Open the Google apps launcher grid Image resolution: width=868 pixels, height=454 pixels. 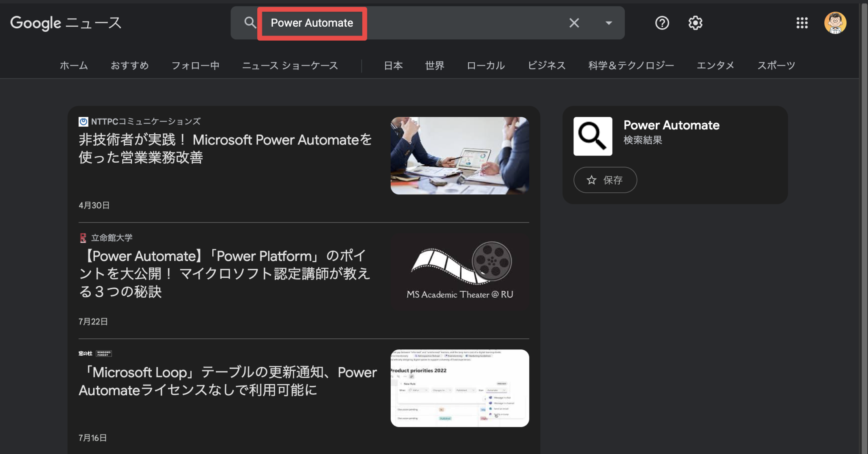click(802, 23)
